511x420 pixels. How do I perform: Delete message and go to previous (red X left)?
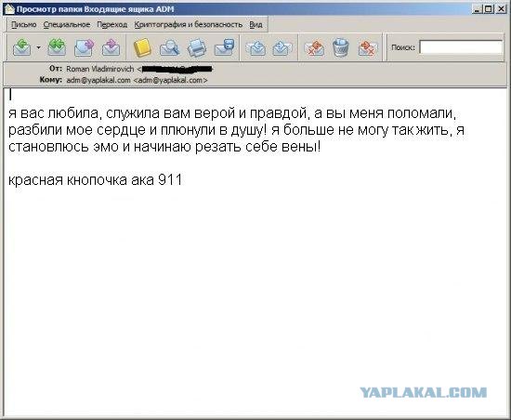(x=314, y=48)
